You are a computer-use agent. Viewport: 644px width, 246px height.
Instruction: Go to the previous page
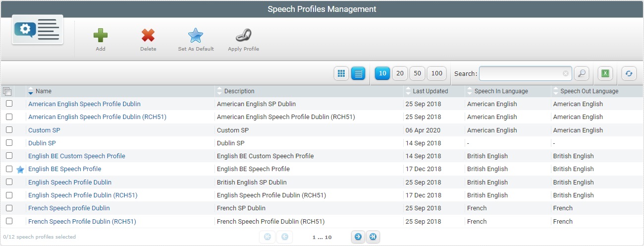tap(284, 237)
